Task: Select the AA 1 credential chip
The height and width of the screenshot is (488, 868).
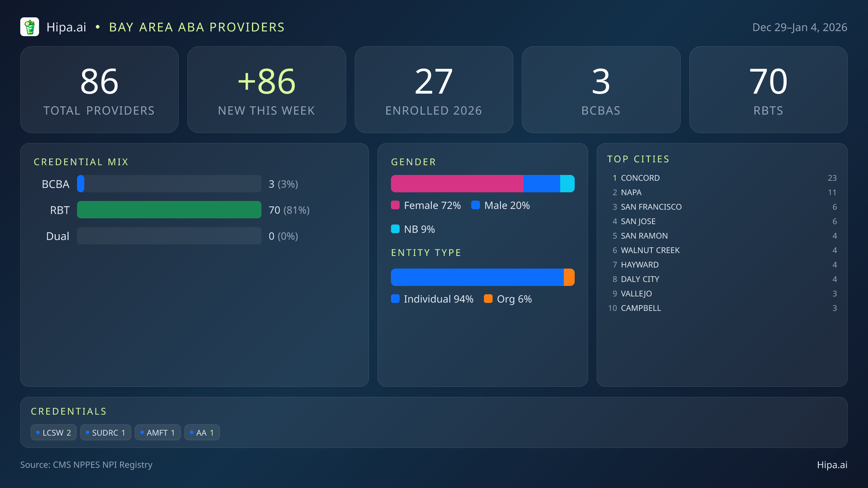Action: (x=202, y=432)
